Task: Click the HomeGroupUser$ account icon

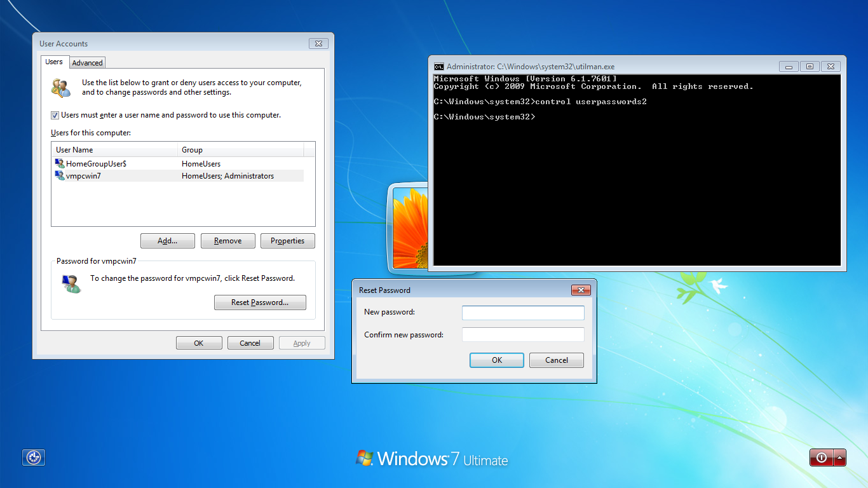Action: pyautogui.click(x=60, y=164)
